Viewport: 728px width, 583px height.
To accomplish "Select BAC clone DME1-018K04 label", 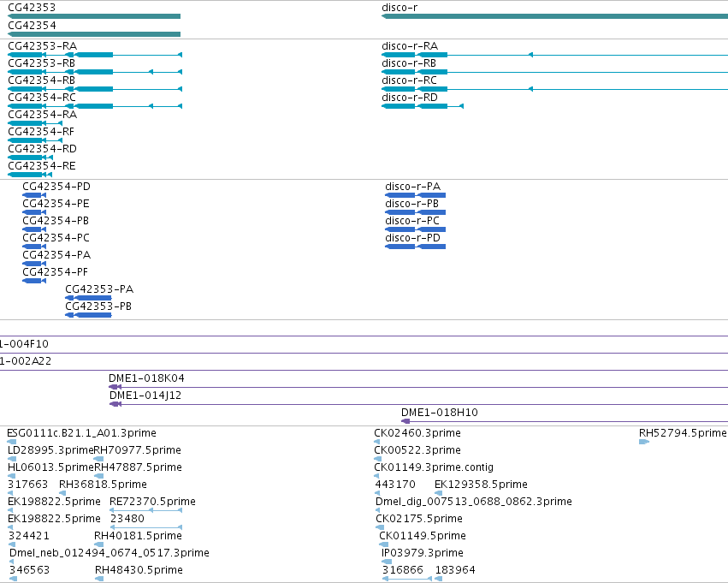I will pyautogui.click(x=147, y=378).
